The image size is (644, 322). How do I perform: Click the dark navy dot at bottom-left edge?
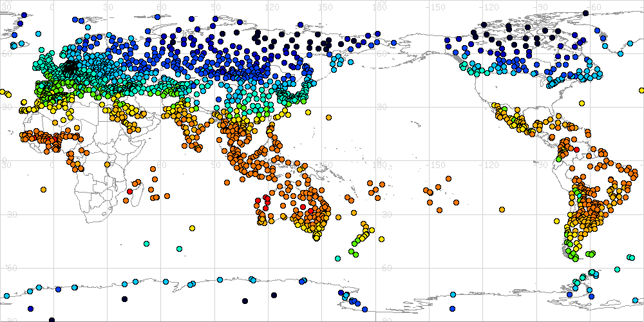coord(52,319)
